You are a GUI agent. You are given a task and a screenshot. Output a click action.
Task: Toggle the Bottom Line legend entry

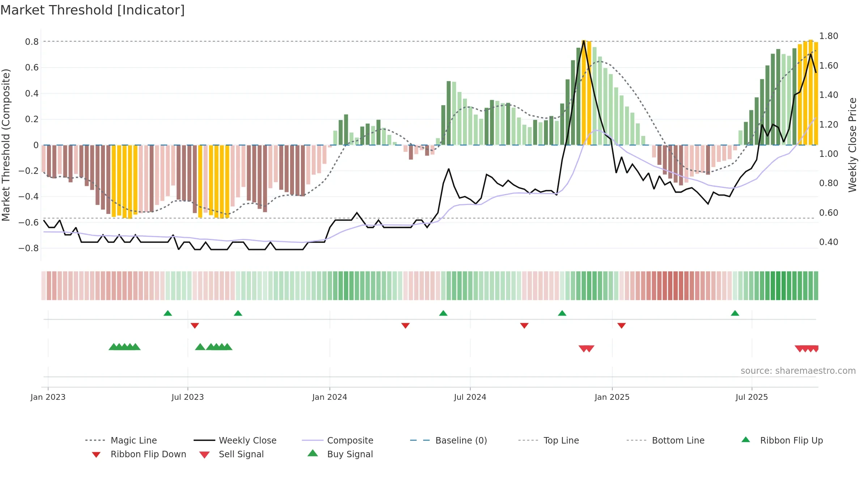click(x=665, y=440)
